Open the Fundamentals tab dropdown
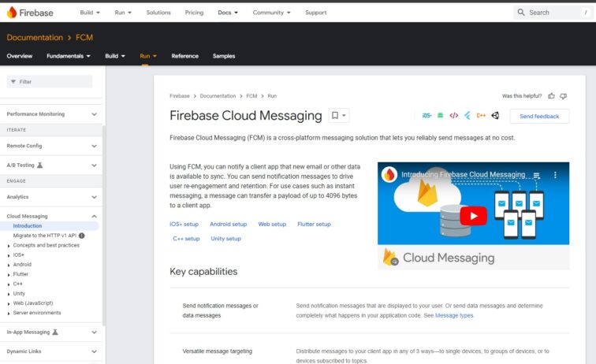This screenshot has height=364, width=596. (69, 56)
